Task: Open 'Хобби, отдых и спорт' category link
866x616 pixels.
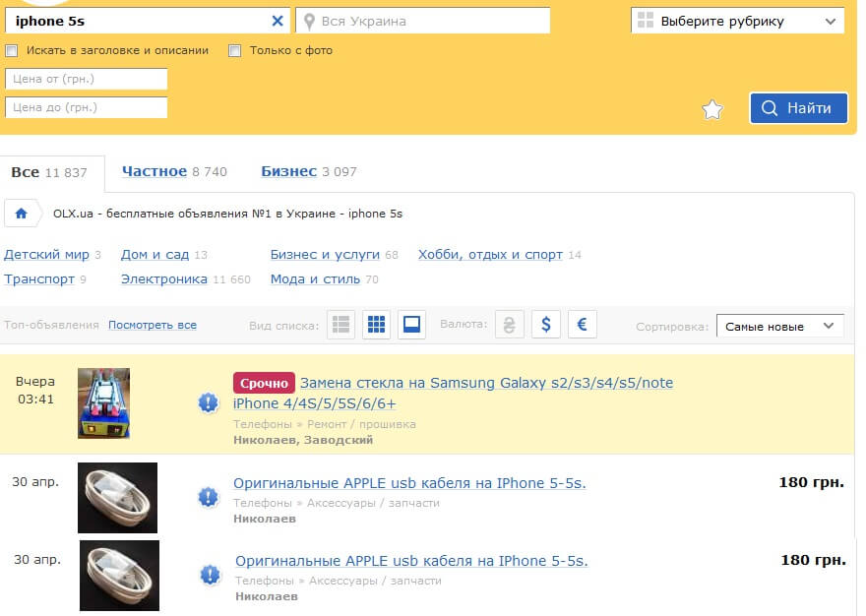Action: (490, 255)
